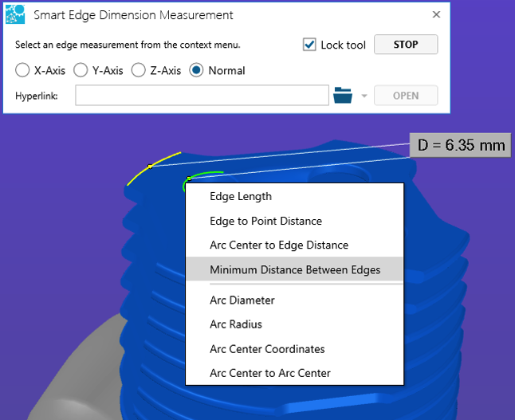Click the D = 6.35 mm dimension label

coord(460,145)
